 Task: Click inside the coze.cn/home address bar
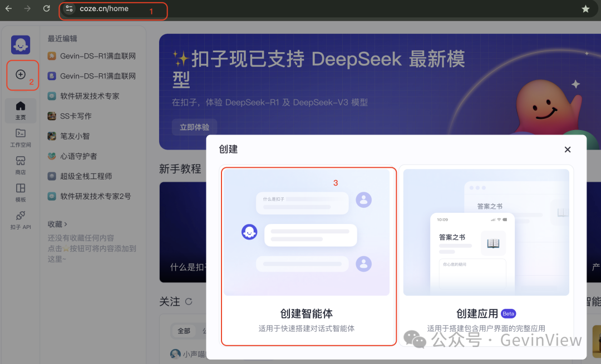pyautogui.click(x=111, y=9)
